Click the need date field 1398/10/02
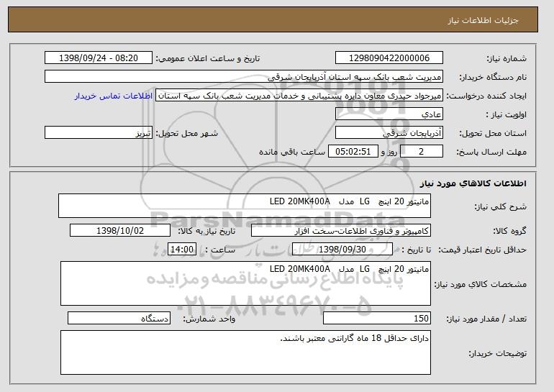The image size is (554, 392). coord(120,231)
